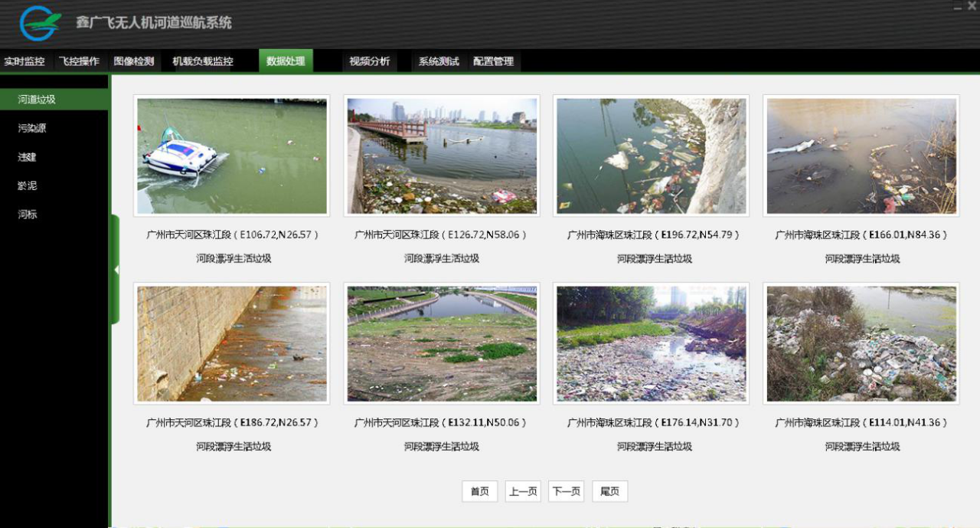980x528 pixels.
Task: Click the green bird logo icon
Action: click(x=41, y=23)
